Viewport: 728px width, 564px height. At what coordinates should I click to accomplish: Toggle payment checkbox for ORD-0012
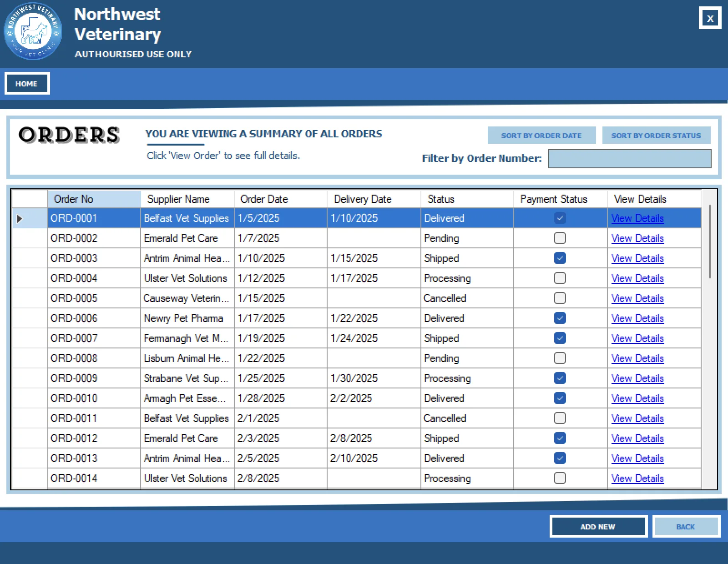tap(560, 438)
